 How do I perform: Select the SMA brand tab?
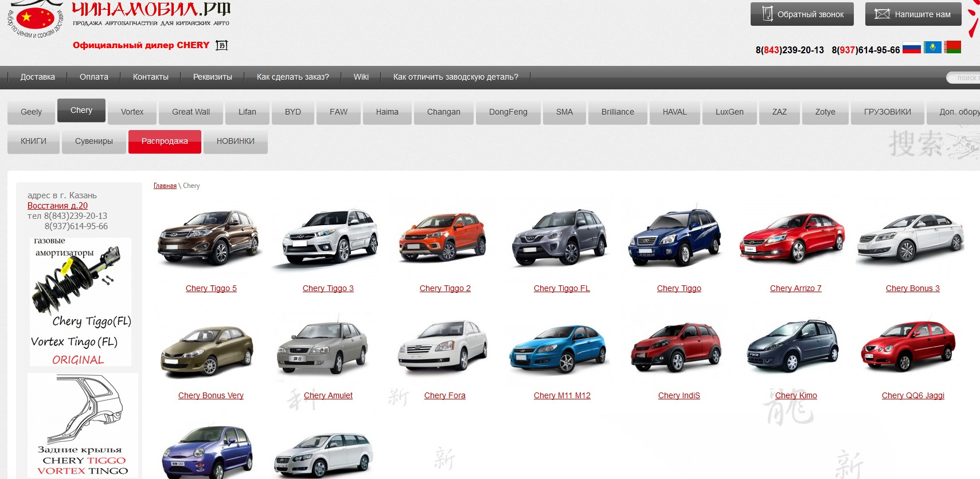[x=565, y=112]
